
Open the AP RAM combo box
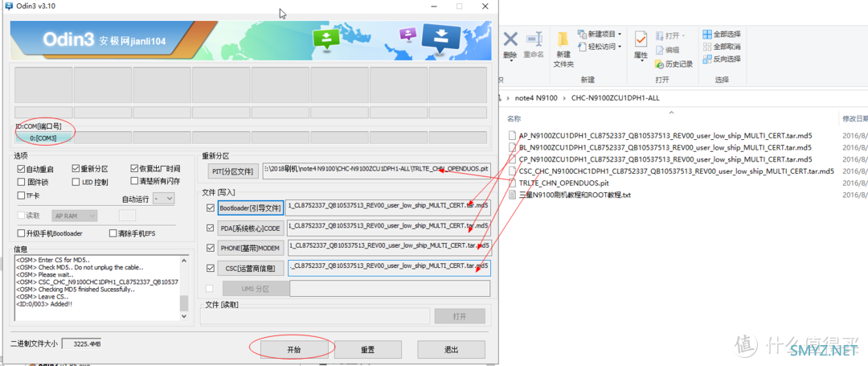[75, 216]
